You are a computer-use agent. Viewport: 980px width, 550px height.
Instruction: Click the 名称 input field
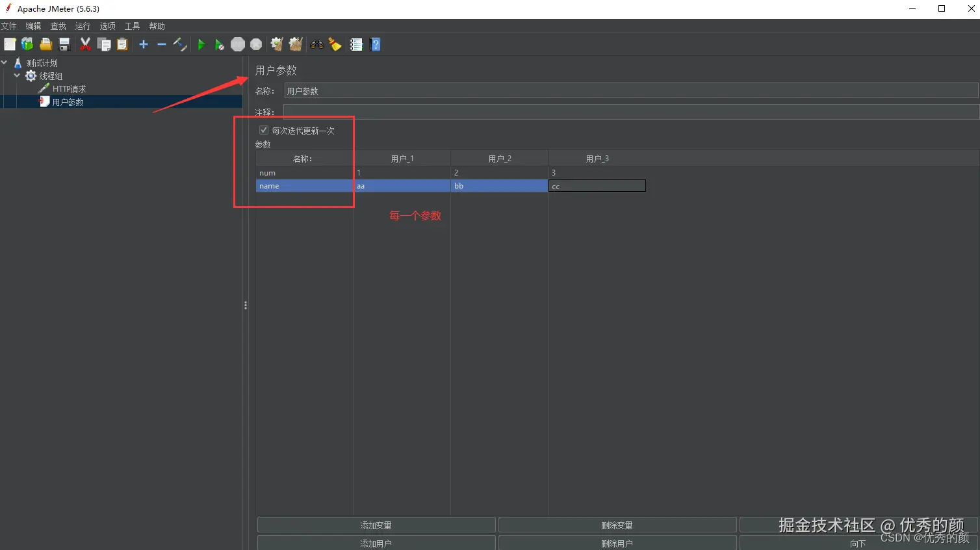[x=631, y=91]
